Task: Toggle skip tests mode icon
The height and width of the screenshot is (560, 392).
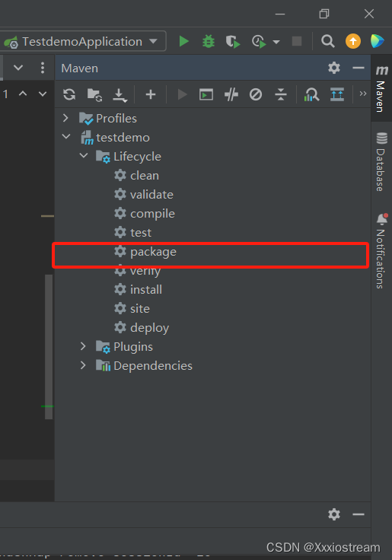Action: coord(256,94)
